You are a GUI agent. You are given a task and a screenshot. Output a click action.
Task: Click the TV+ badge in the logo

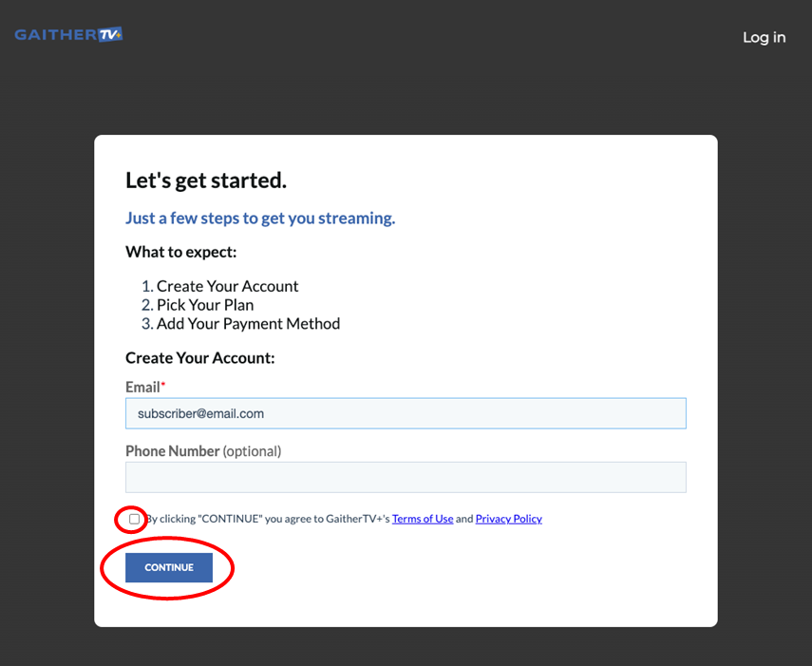click(110, 34)
